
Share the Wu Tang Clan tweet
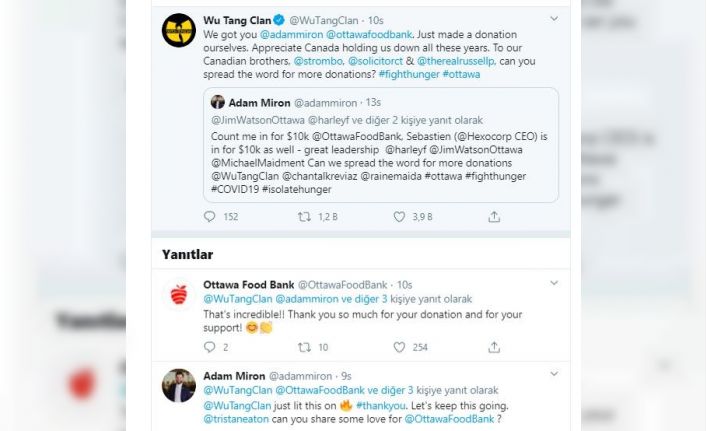(494, 217)
